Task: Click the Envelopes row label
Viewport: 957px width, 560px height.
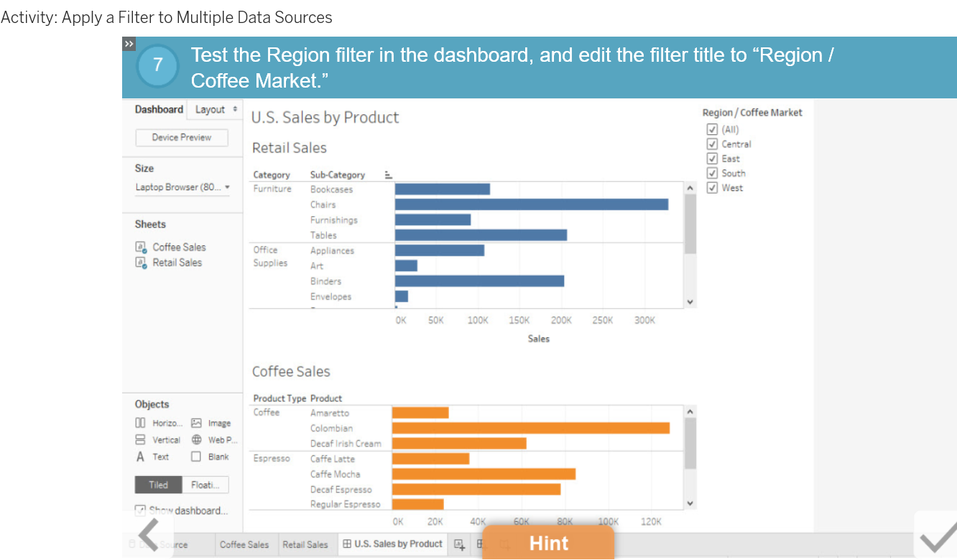Action: (x=330, y=297)
